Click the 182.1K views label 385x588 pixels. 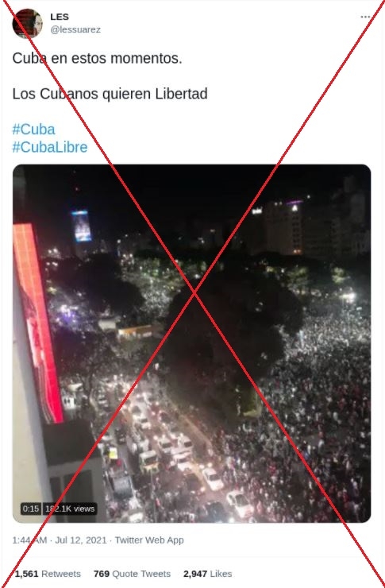70,509
